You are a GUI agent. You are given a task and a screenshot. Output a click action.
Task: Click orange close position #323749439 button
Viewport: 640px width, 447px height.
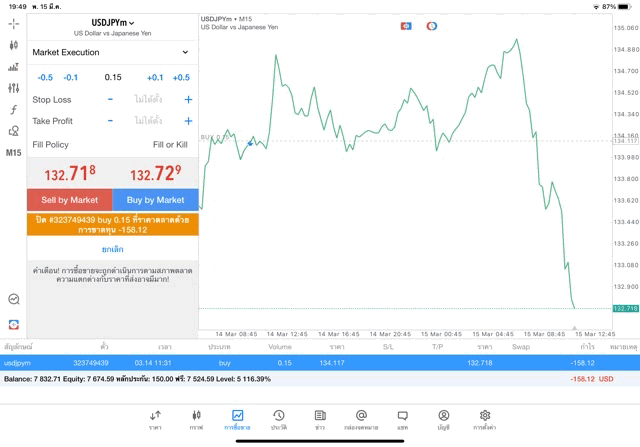click(113, 225)
